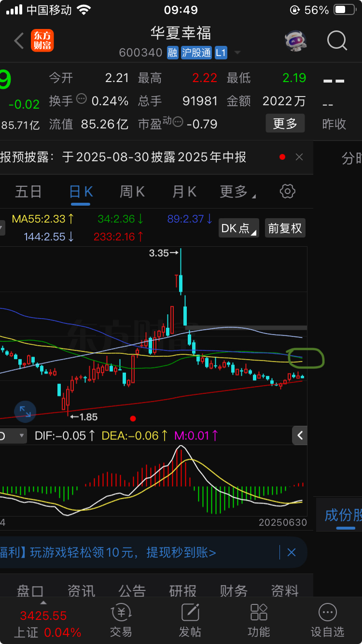Tap the 20250630 date label
362x644 pixels.
click(283, 522)
